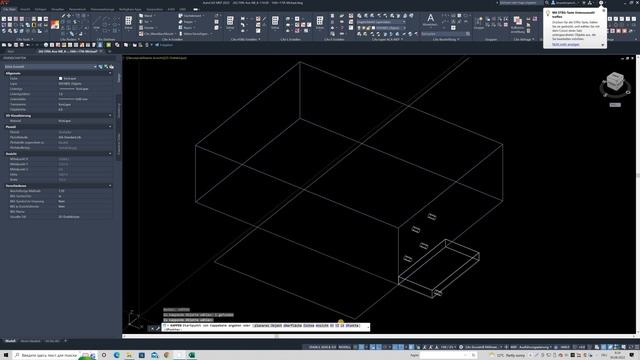640x360 pixels.
Task: Add a new layout tab with plus
Action: pyautogui.click(x=65, y=341)
